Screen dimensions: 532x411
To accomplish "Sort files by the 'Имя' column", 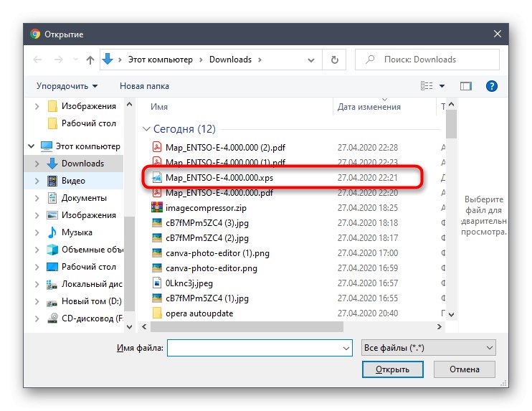I will tap(159, 107).
